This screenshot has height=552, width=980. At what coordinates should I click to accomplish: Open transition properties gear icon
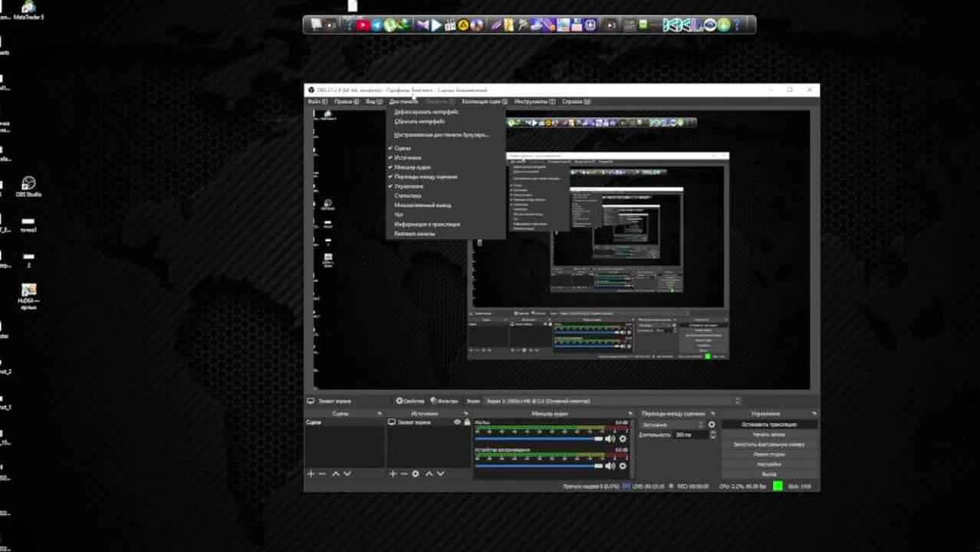click(x=712, y=425)
